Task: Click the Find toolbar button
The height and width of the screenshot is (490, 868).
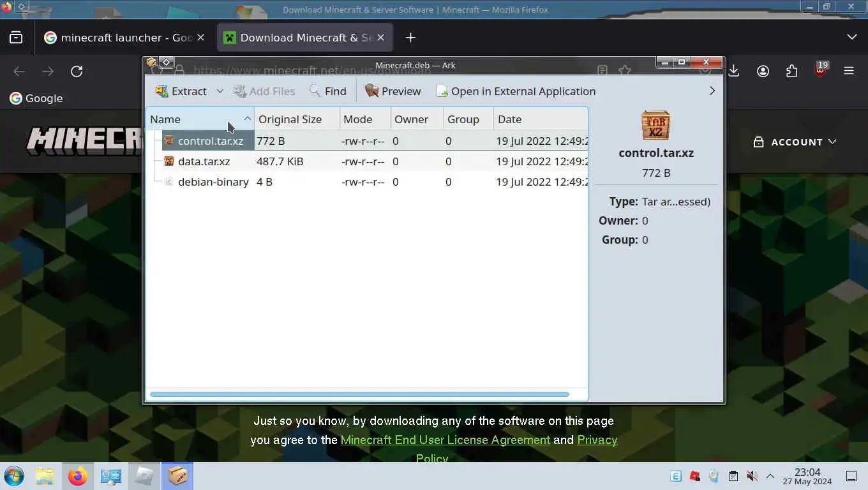Action: [328, 91]
